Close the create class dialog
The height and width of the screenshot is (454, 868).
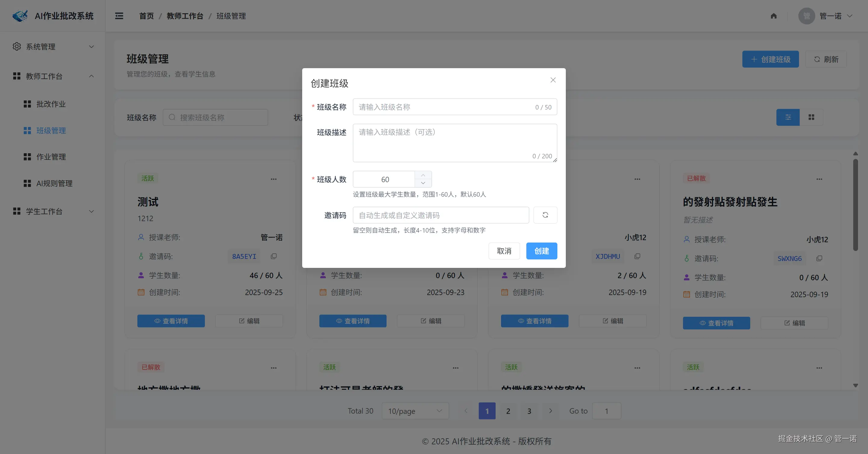(553, 80)
